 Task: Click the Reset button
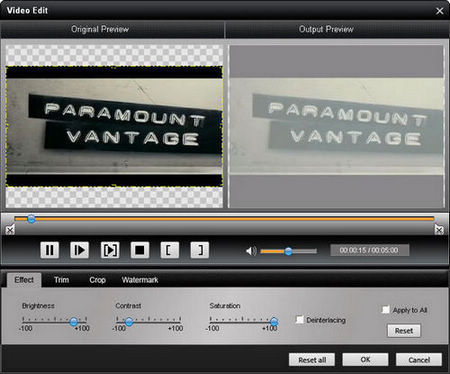(404, 331)
